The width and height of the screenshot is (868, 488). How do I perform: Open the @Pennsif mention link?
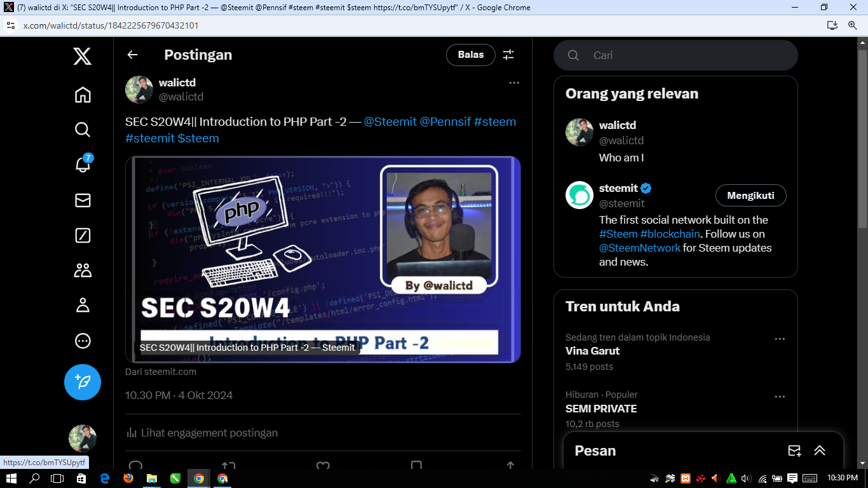pyautogui.click(x=445, y=121)
